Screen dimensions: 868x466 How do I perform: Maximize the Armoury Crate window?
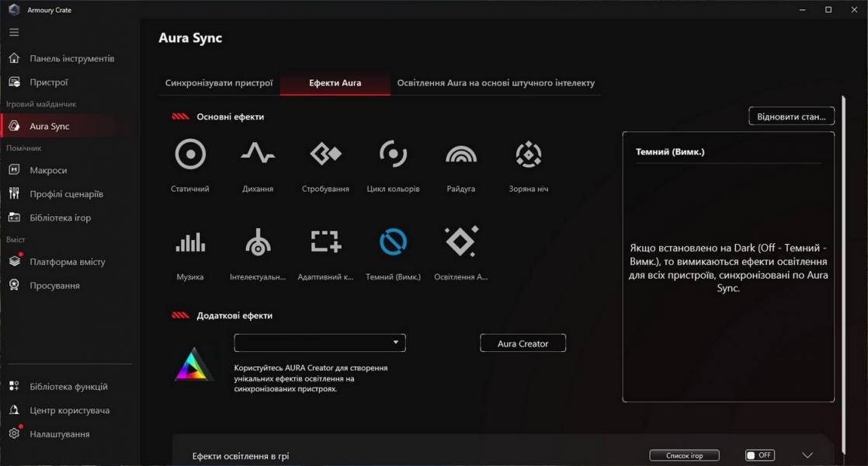828,9
